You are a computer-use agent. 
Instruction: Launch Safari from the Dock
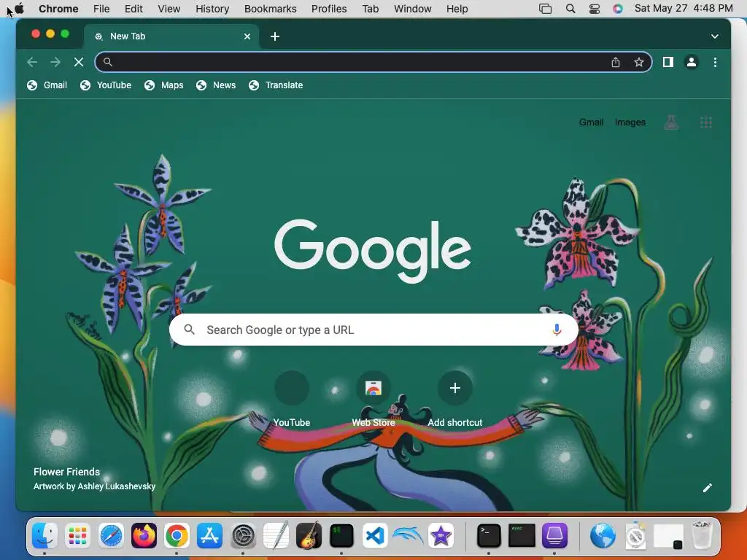111,536
